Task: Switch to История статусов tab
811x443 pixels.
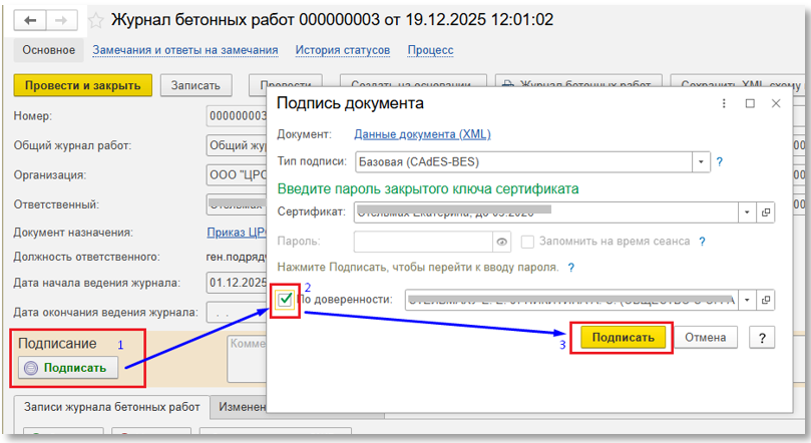Action: coord(343,50)
